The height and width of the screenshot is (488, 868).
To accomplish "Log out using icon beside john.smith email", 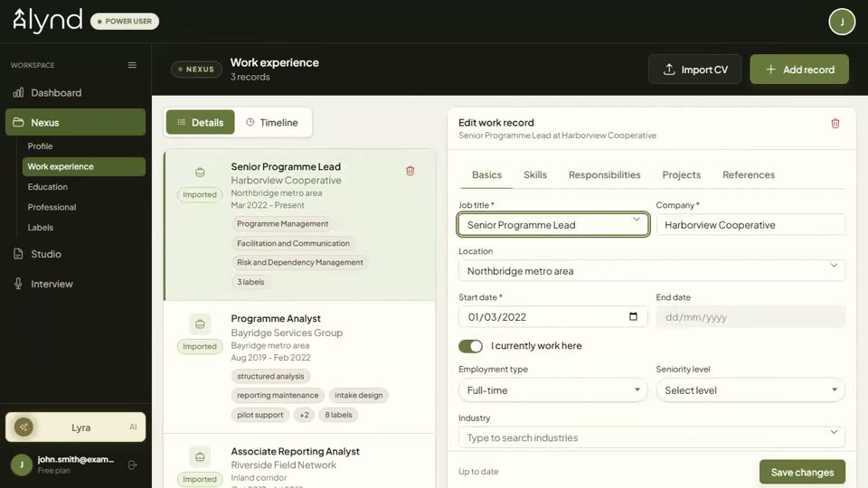I will click(x=132, y=465).
